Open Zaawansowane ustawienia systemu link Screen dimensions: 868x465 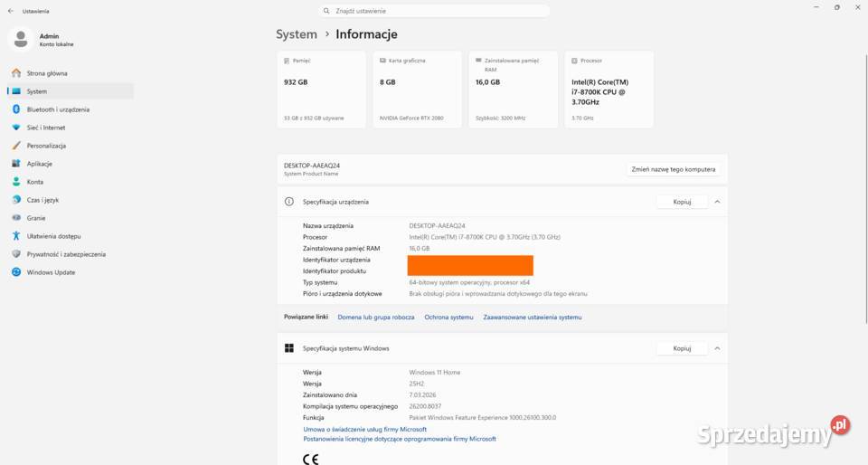pyautogui.click(x=533, y=318)
